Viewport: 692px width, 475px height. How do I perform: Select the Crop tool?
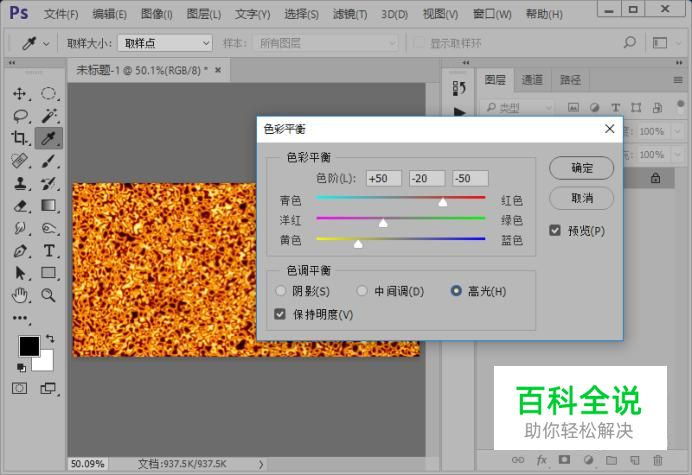[x=19, y=138]
